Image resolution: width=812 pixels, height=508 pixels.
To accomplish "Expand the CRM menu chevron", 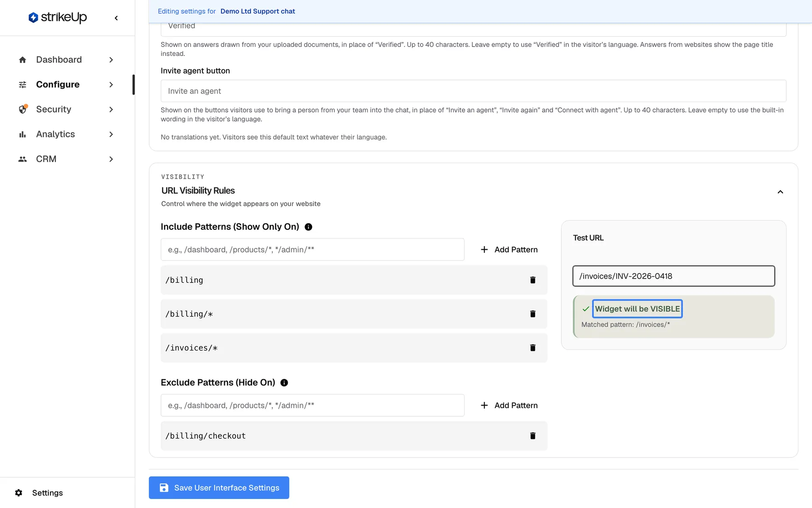I will point(111,159).
